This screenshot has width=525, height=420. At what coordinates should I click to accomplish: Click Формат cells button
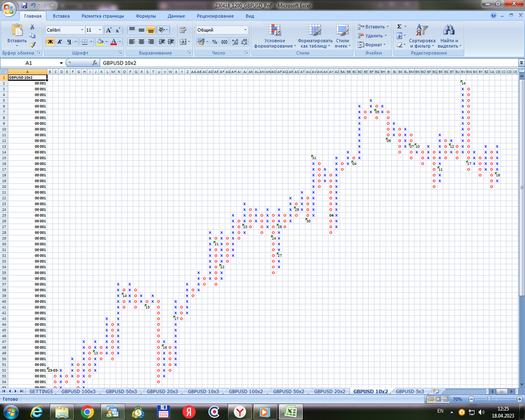371,44
